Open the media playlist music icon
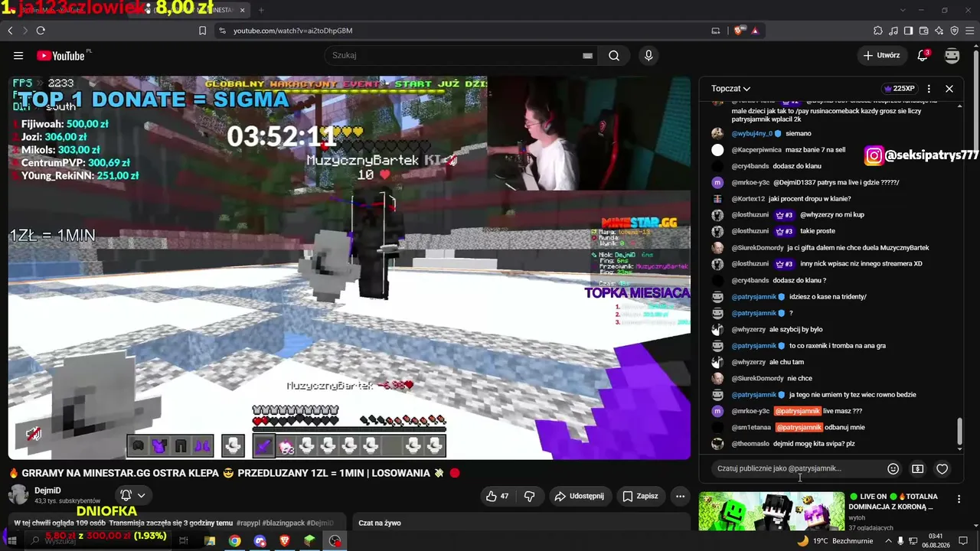 (893, 31)
